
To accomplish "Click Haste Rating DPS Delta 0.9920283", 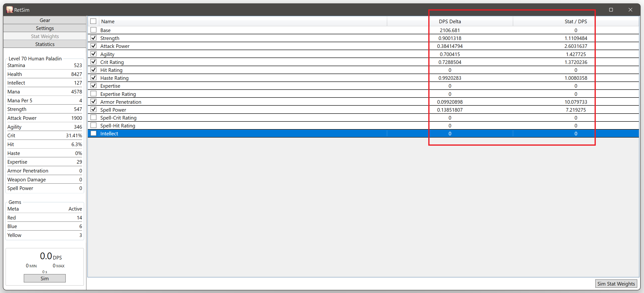I will (x=450, y=78).
